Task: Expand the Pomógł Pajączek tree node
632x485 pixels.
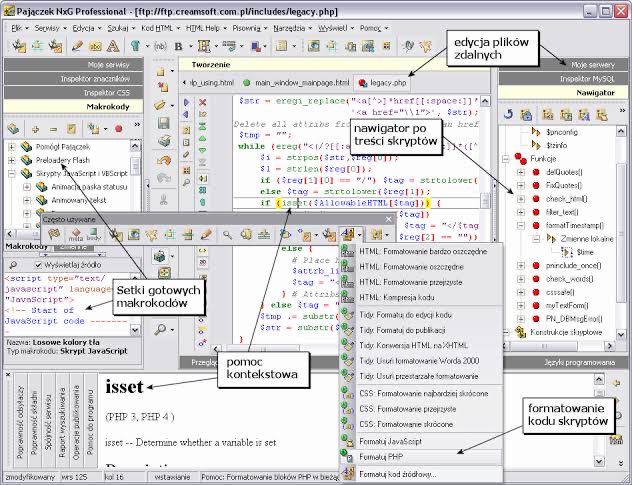Action: [x=12, y=147]
